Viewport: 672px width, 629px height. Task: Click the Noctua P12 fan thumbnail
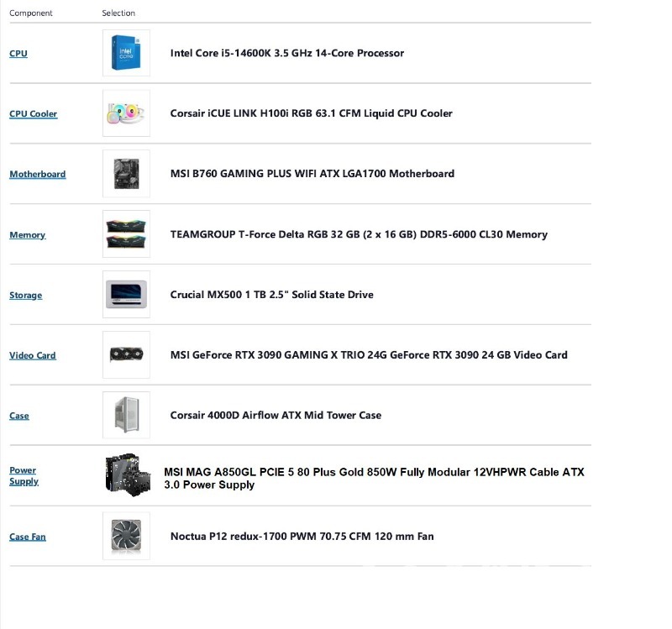click(126, 536)
